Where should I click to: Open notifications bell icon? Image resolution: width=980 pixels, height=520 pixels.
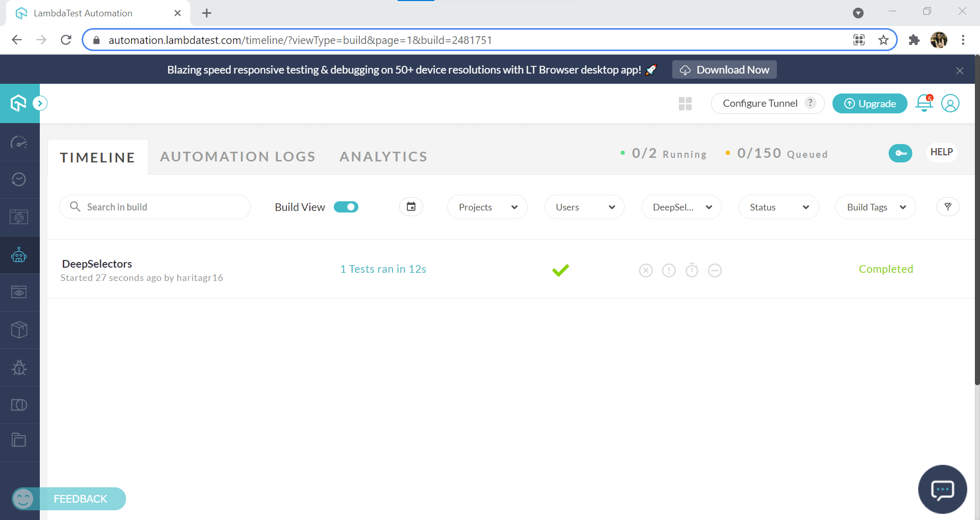(x=924, y=103)
